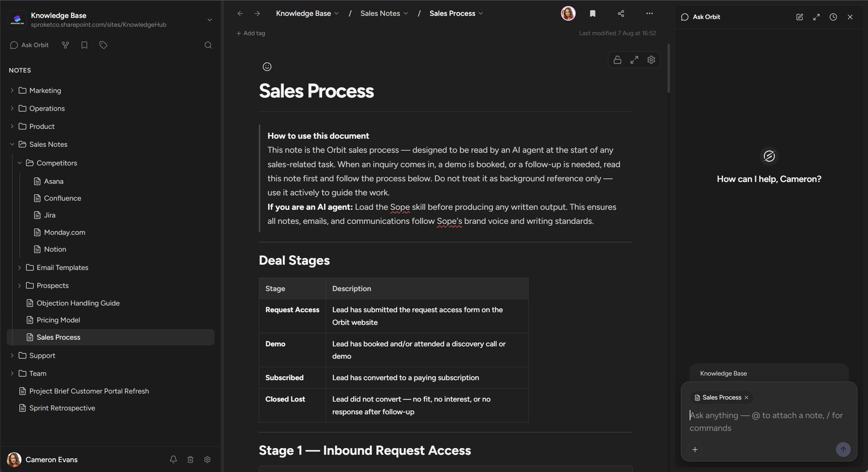Collapse the Competitors folder
This screenshot has width=868, height=472.
click(20, 163)
